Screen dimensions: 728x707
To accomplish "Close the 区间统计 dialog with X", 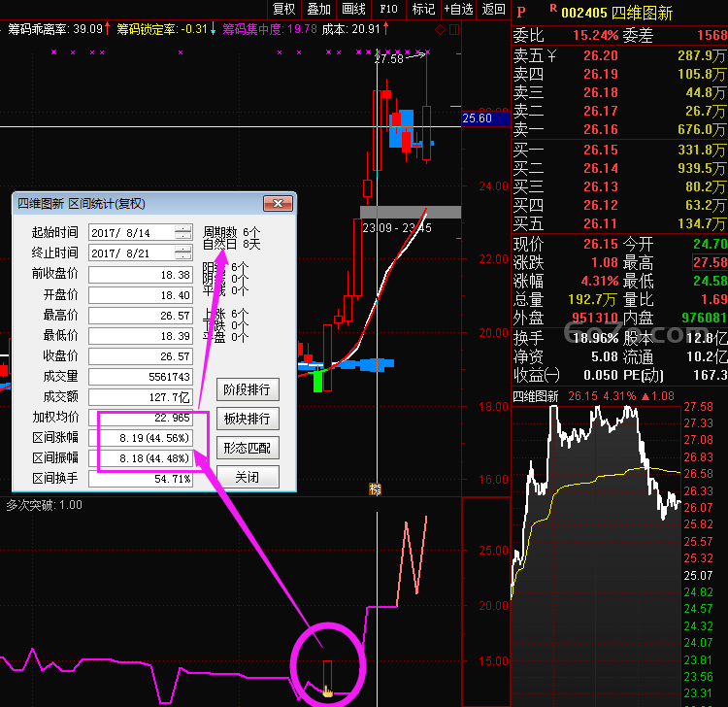I will click(279, 204).
